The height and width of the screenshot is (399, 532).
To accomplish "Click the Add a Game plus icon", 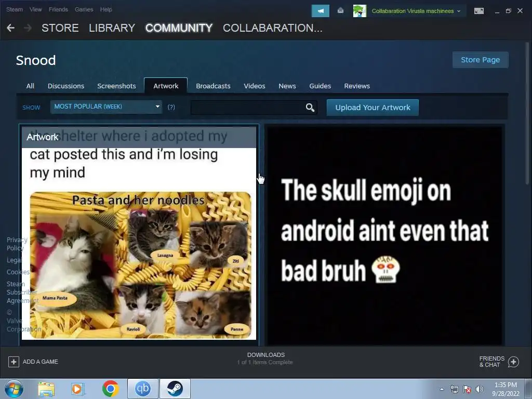I will 14,362.
